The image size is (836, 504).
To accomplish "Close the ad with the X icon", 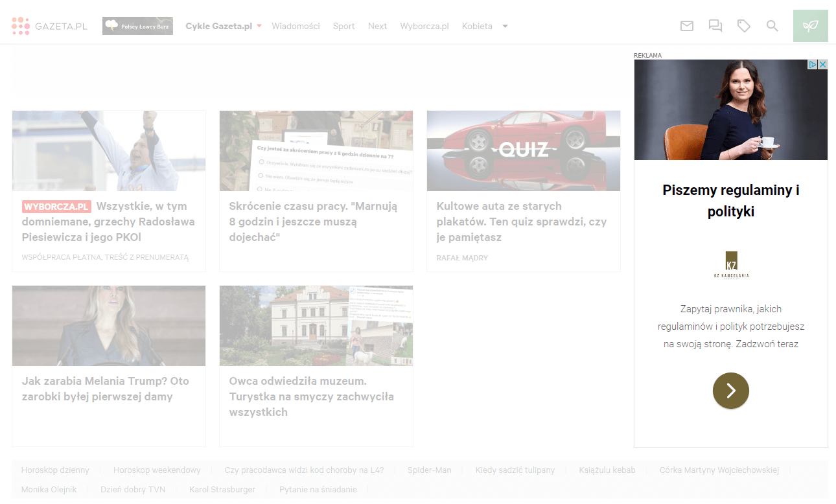I will pos(822,65).
